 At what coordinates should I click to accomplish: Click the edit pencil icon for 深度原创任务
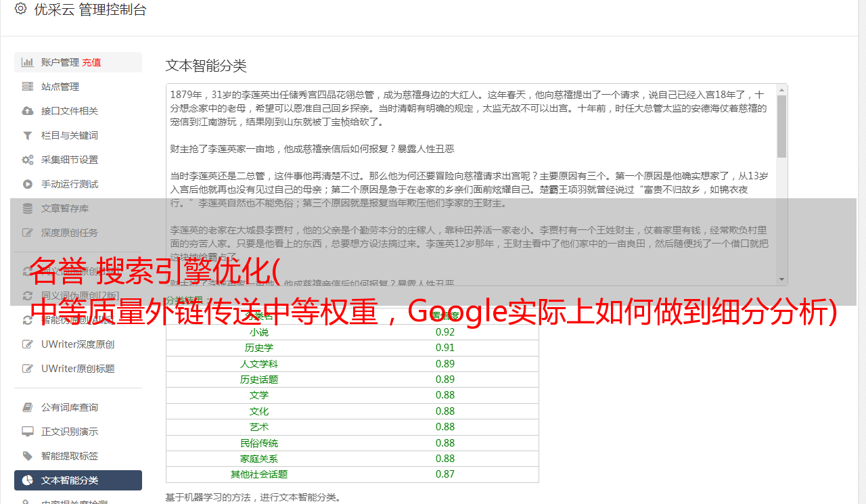[x=28, y=233]
